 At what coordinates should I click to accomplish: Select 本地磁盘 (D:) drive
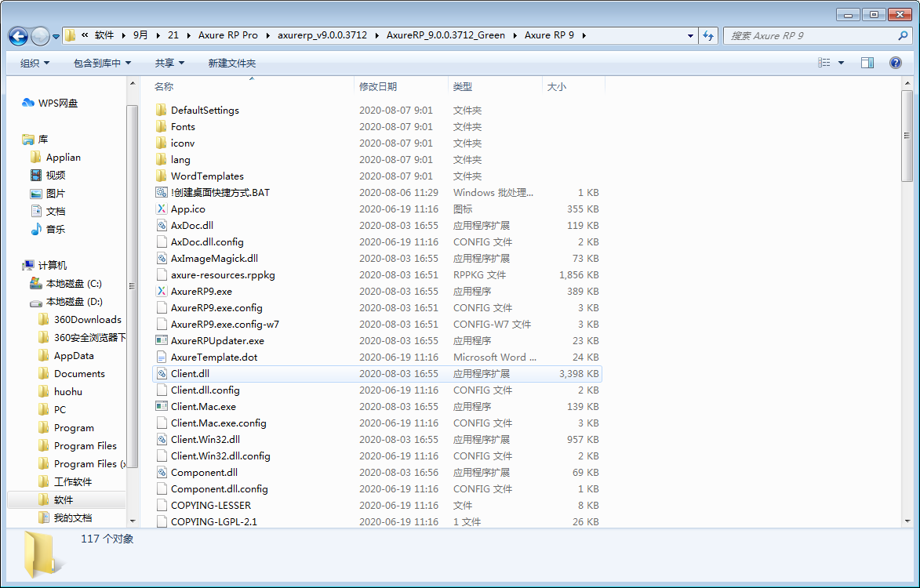tap(67, 301)
